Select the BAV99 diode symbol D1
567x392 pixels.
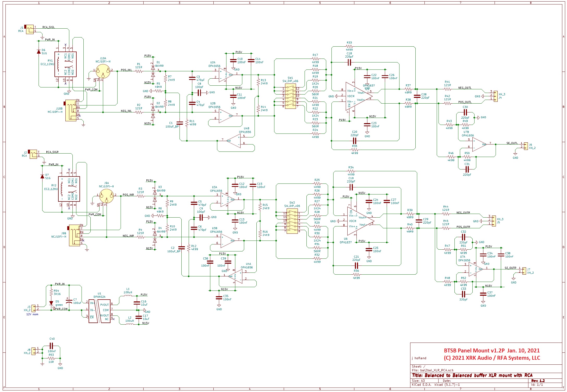pyautogui.click(x=151, y=70)
